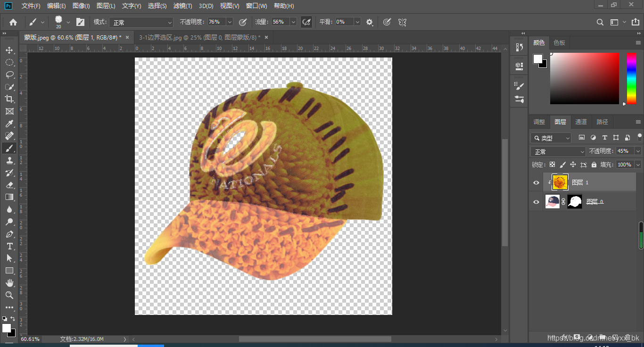Image resolution: width=644 pixels, height=347 pixels.
Task: Select the Pen tool
Action: click(x=9, y=234)
